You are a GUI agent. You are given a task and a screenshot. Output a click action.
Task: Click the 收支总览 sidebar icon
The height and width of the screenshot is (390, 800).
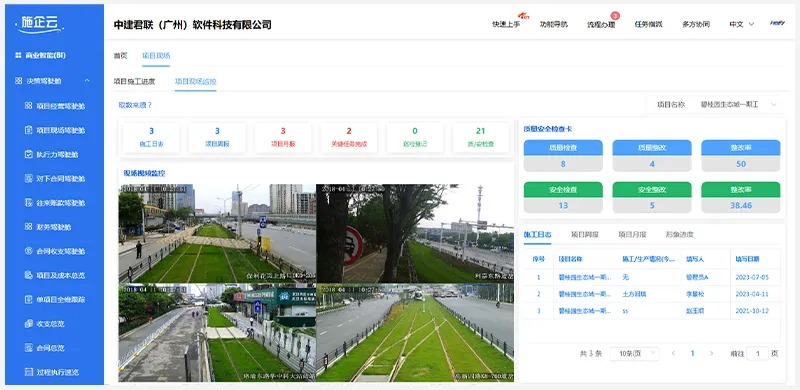coord(29,324)
